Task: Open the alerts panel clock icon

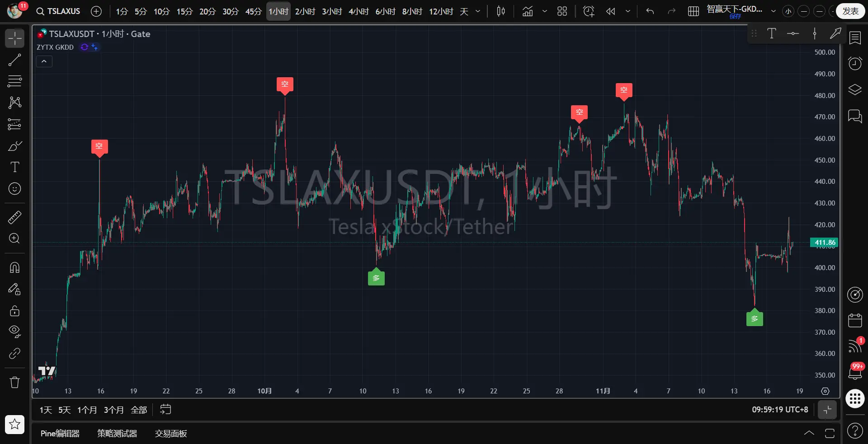Action: pyautogui.click(x=855, y=64)
